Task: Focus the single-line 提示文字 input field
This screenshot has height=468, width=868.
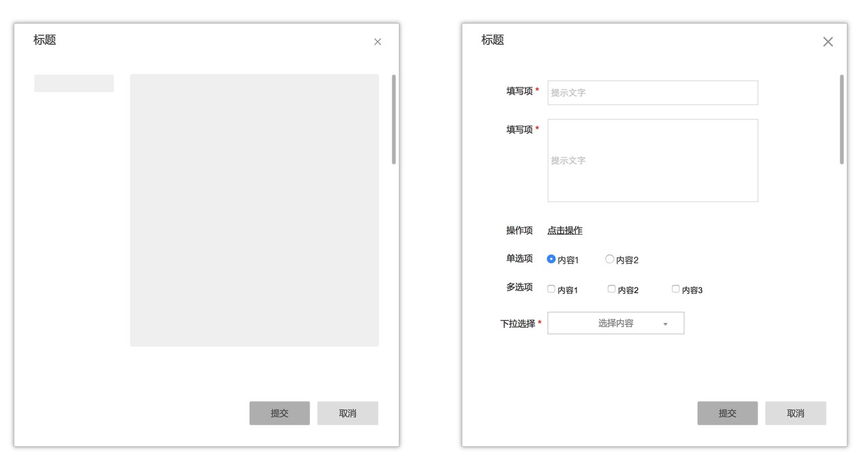Action: coord(653,93)
